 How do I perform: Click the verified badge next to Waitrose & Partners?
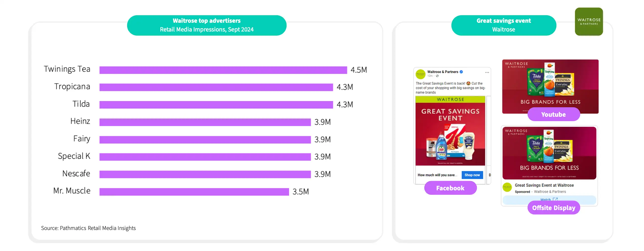point(461,72)
